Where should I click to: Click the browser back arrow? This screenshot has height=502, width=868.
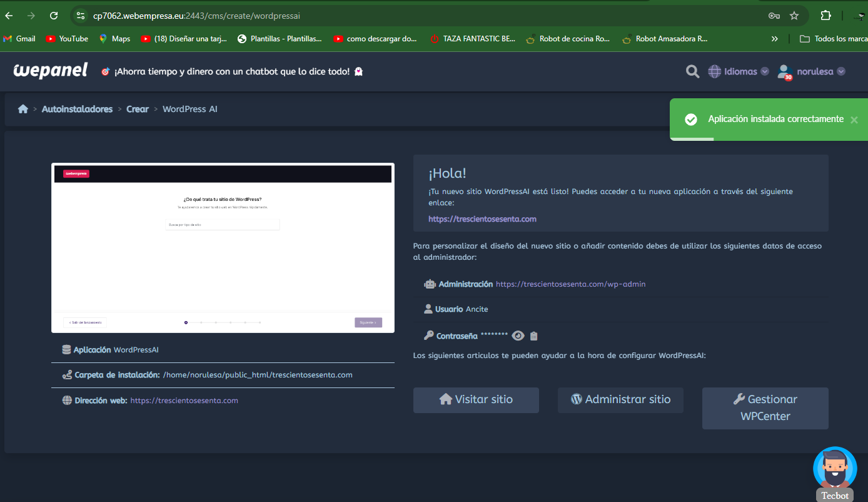9,16
